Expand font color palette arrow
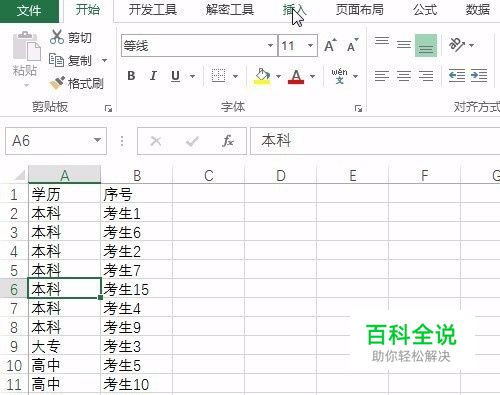The width and height of the screenshot is (500, 395). [312, 76]
